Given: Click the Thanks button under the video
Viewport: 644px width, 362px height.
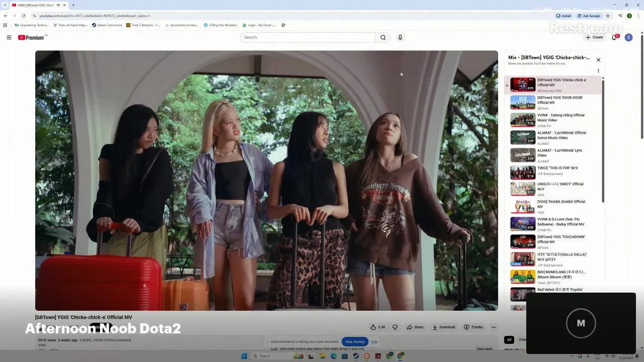Looking at the screenshot, I should pos(473,327).
